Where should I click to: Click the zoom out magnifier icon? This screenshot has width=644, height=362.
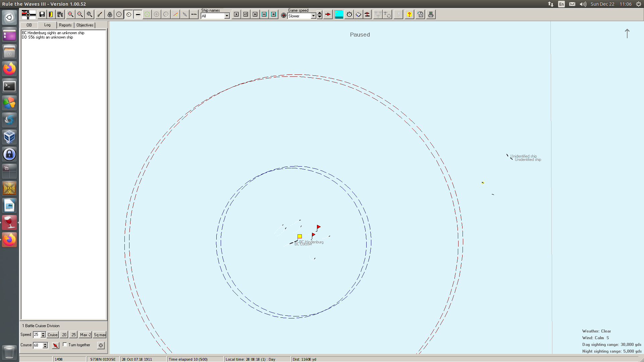80,14
